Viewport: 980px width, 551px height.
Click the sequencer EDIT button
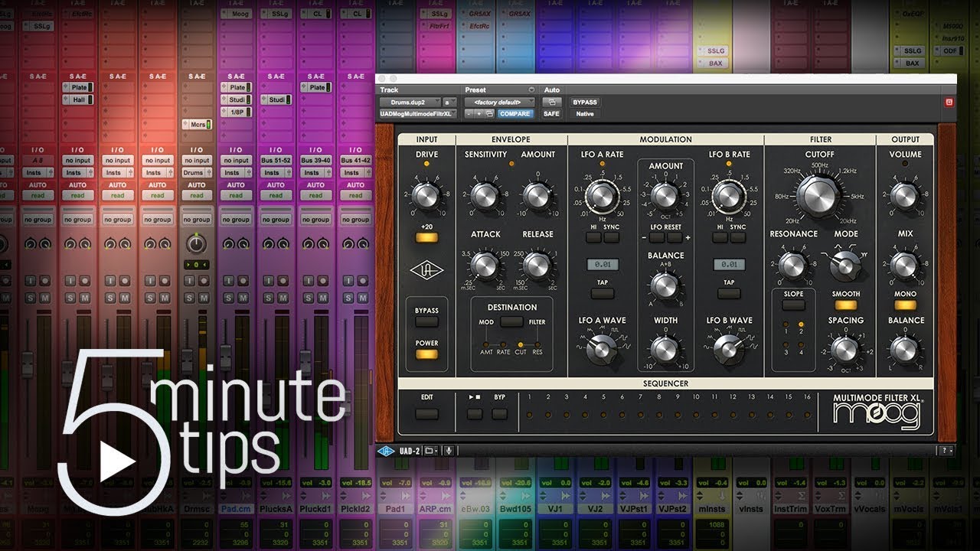pyautogui.click(x=426, y=414)
